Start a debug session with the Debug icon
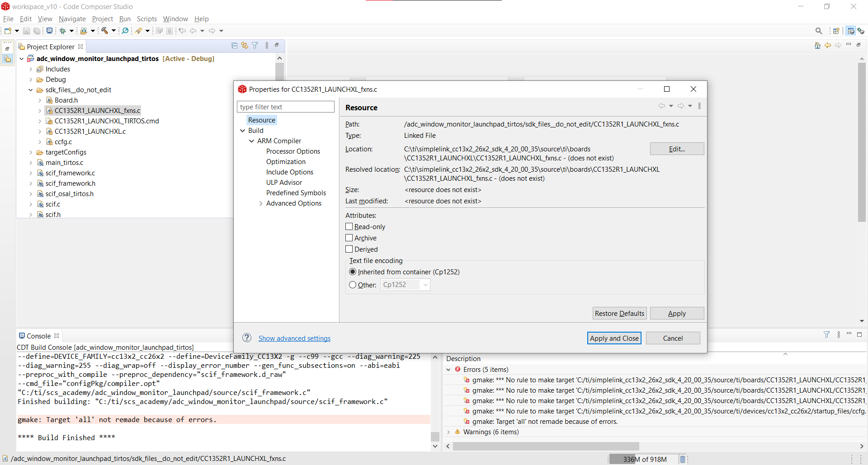This screenshot has height=465, width=868. point(63,30)
